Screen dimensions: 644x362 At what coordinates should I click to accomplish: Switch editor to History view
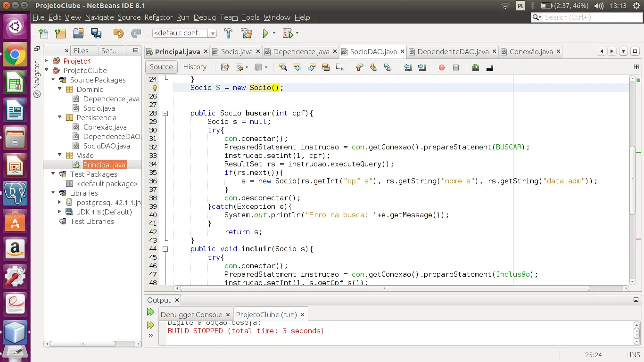pos(195,67)
